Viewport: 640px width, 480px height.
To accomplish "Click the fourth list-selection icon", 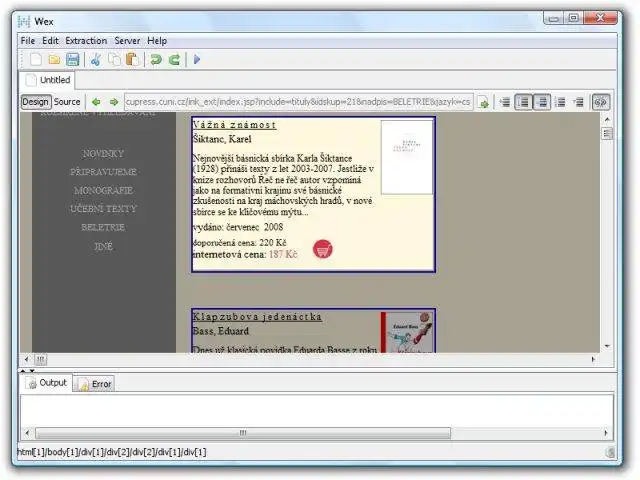I will [x=561, y=102].
